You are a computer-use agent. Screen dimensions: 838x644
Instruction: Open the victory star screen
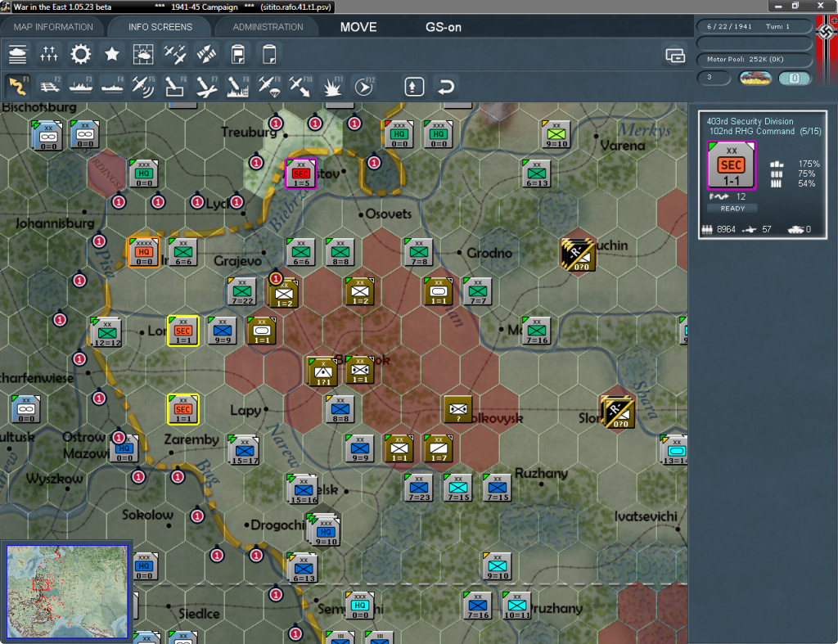click(111, 54)
